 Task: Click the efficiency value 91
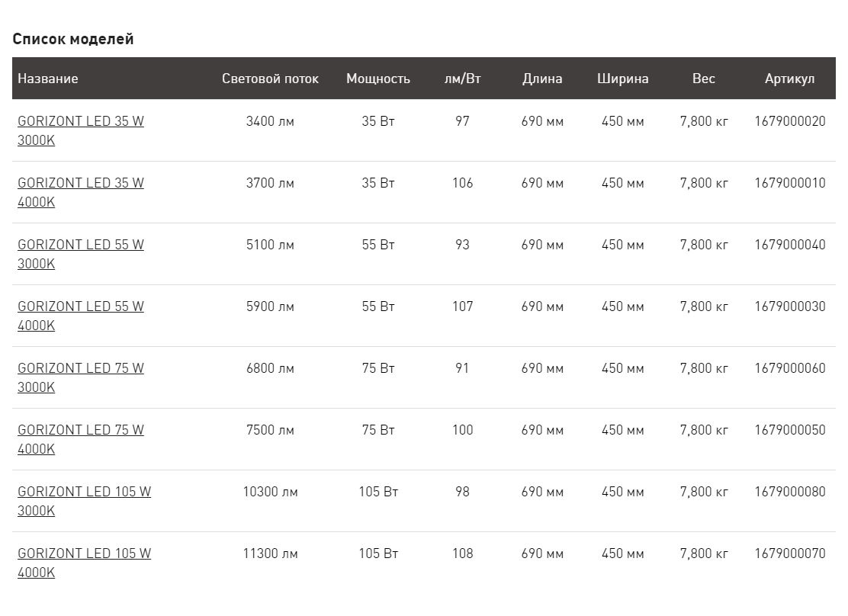click(x=462, y=367)
